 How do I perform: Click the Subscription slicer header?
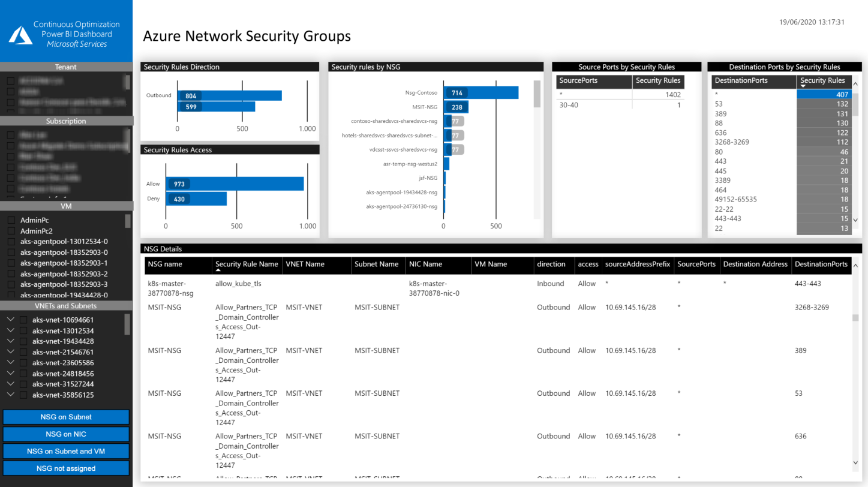pyautogui.click(x=66, y=121)
